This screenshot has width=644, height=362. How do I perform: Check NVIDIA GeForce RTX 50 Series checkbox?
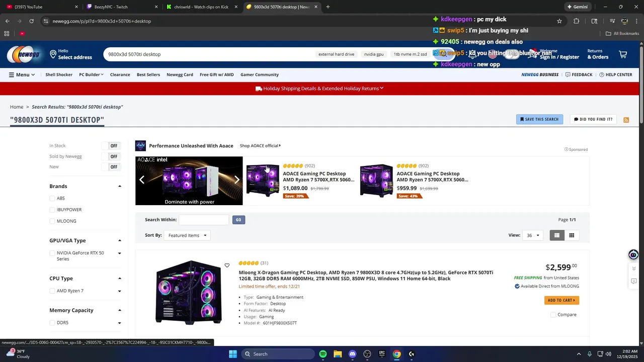pyautogui.click(x=52, y=253)
